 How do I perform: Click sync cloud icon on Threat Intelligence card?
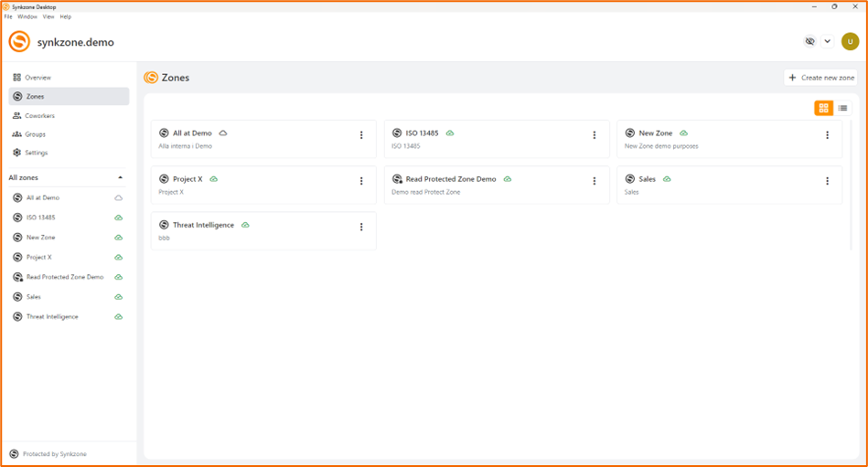click(x=245, y=225)
